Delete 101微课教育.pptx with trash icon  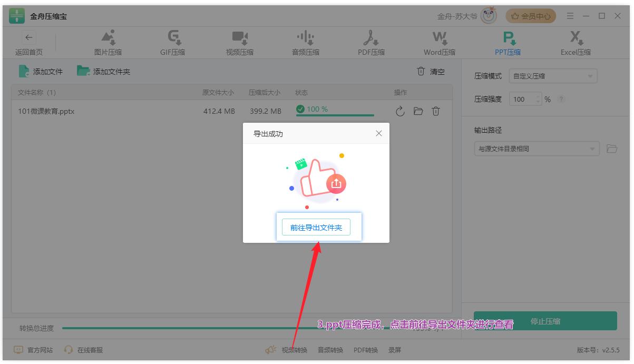coord(436,111)
